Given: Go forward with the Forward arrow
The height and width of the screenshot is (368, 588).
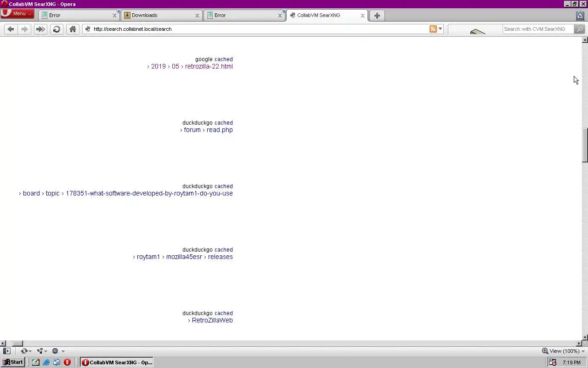Looking at the screenshot, I should pyautogui.click(x=24, y=29).
